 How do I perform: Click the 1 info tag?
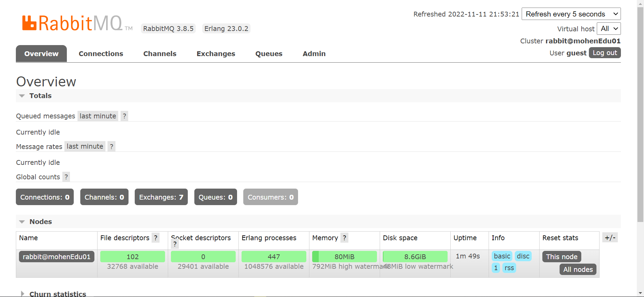pyautogui.click(x=496, y=268)
